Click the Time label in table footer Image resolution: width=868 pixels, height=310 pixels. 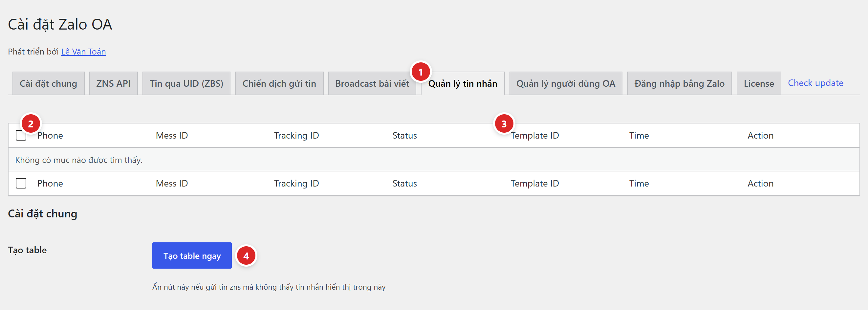pos(639,183)
